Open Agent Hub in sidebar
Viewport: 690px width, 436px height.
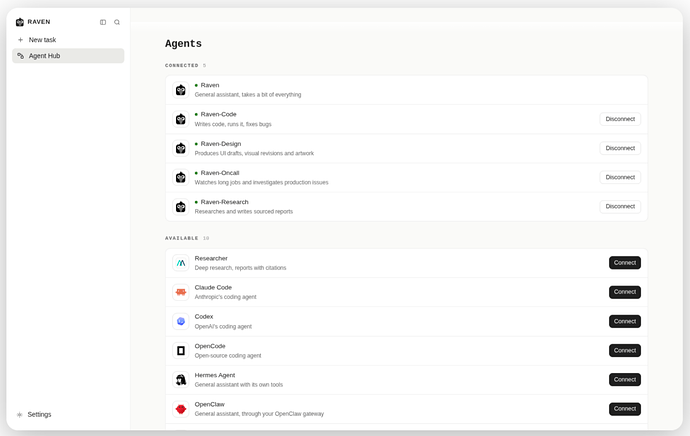(x=68, y=56)
